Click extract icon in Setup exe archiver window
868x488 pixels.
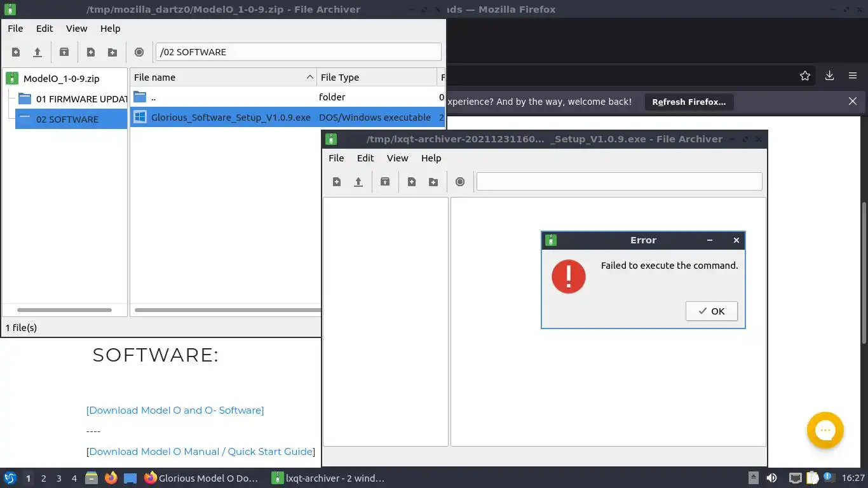[x=385, y=182]
